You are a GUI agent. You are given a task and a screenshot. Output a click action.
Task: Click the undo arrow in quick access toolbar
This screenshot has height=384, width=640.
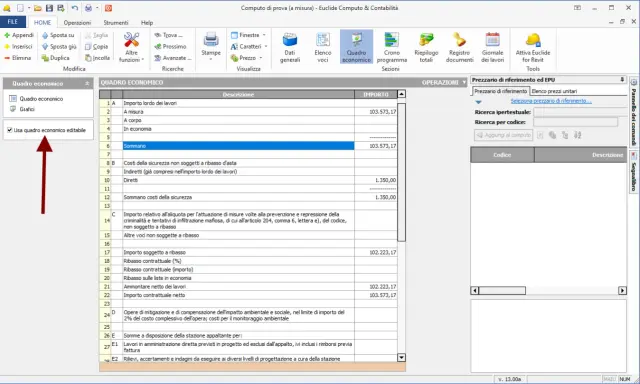pos(74,8)
